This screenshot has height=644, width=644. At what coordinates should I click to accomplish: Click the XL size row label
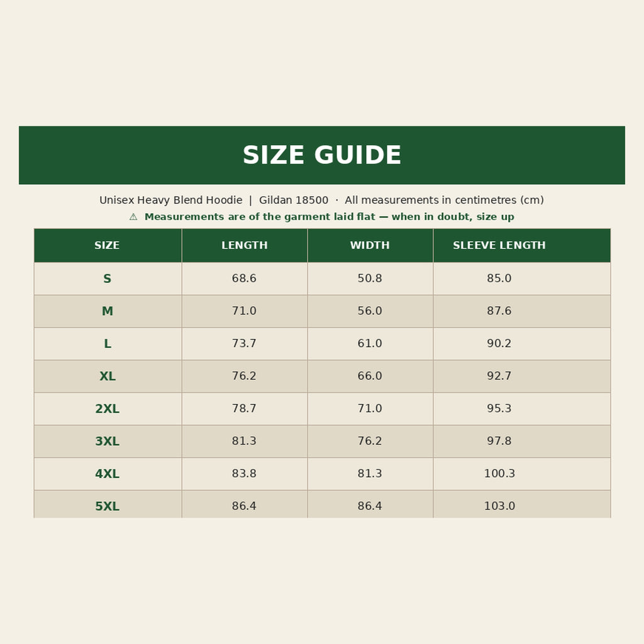(107, 376)
